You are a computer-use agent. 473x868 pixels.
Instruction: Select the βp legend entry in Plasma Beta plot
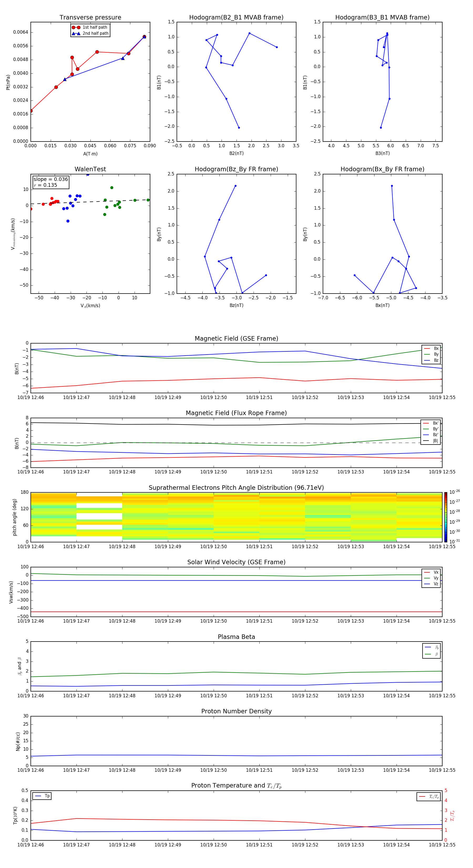(431, 647)
